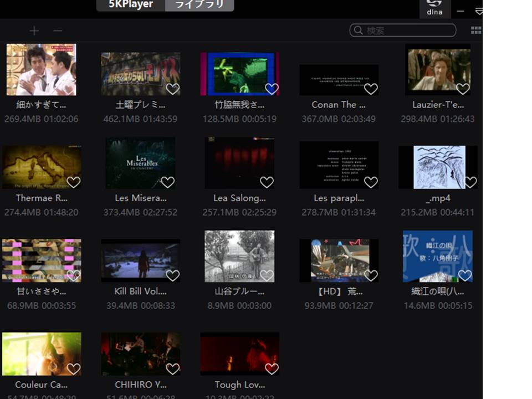Toggle heart on 甘いささや... video

point(74,275)
